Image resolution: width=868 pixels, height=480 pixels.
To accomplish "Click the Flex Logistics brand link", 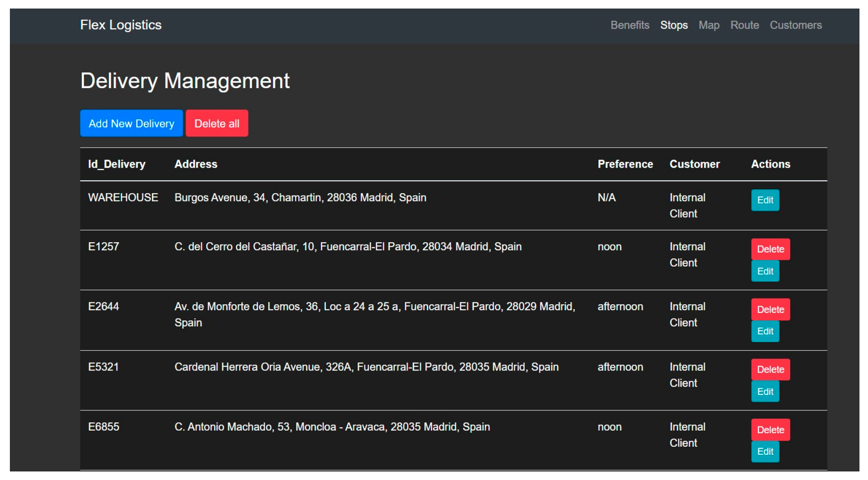I will (x=121, y=25).
